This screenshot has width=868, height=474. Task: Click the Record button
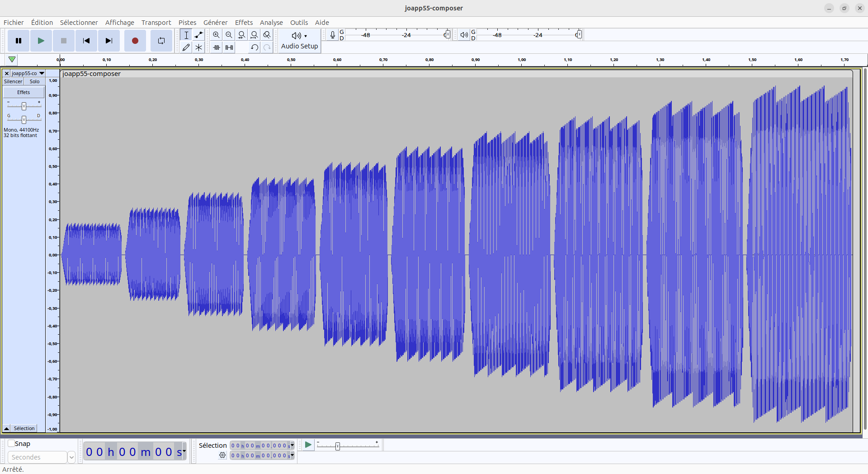(135, 41)
